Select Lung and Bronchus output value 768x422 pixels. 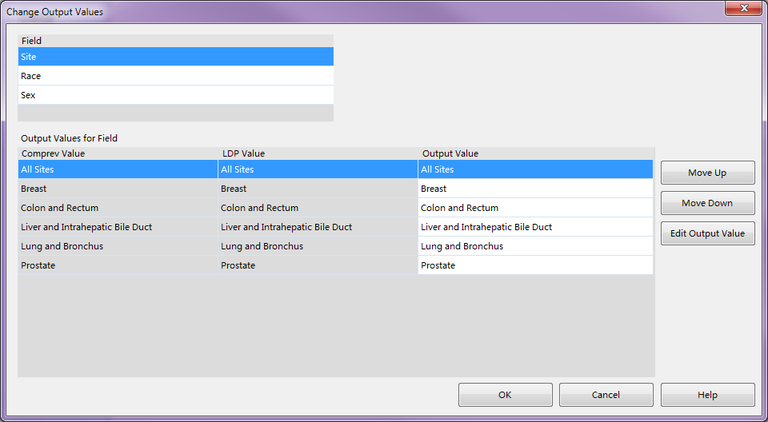point(535,246)
